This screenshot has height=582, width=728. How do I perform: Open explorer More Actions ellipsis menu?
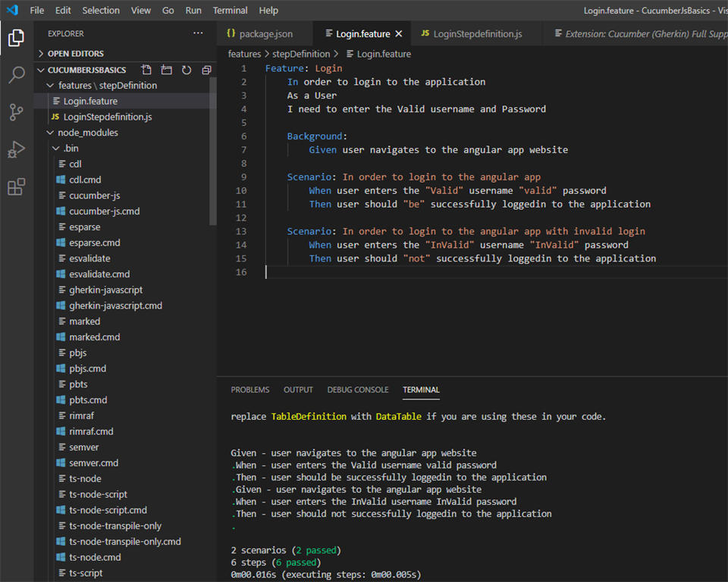click(198, 33)
